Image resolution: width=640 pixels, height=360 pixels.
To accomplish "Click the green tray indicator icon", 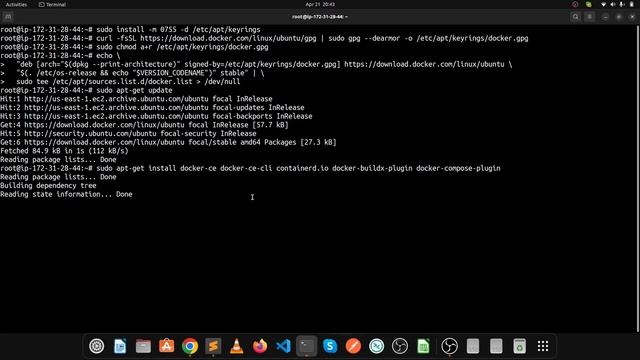I will click(x=589, y=4).
